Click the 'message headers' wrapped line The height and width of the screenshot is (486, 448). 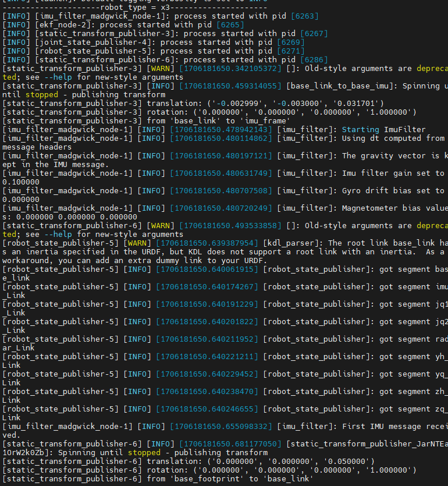pyautogui.click(x=37, y=147)
